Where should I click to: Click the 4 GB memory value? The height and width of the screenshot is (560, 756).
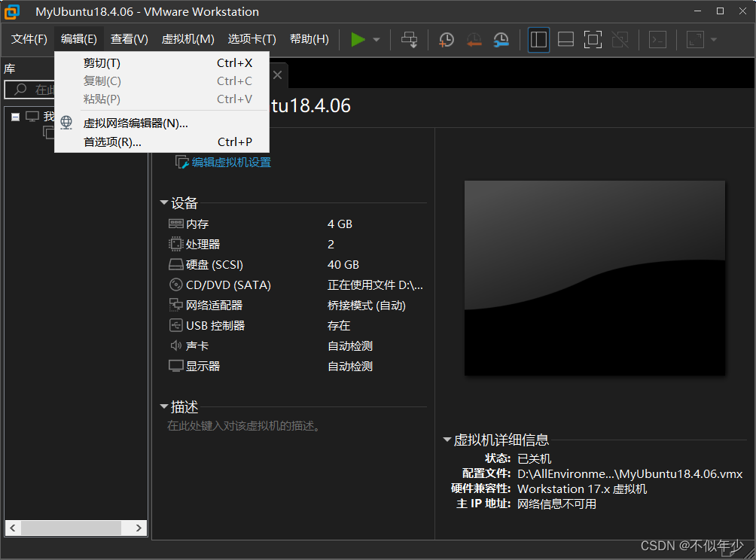tap(340, 224)
